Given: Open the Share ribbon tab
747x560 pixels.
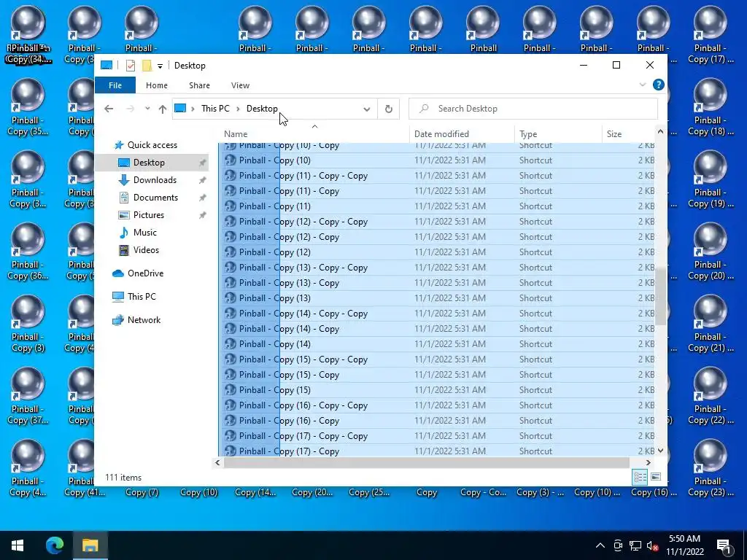Looking at the screenshot, I should pos(199,85).
